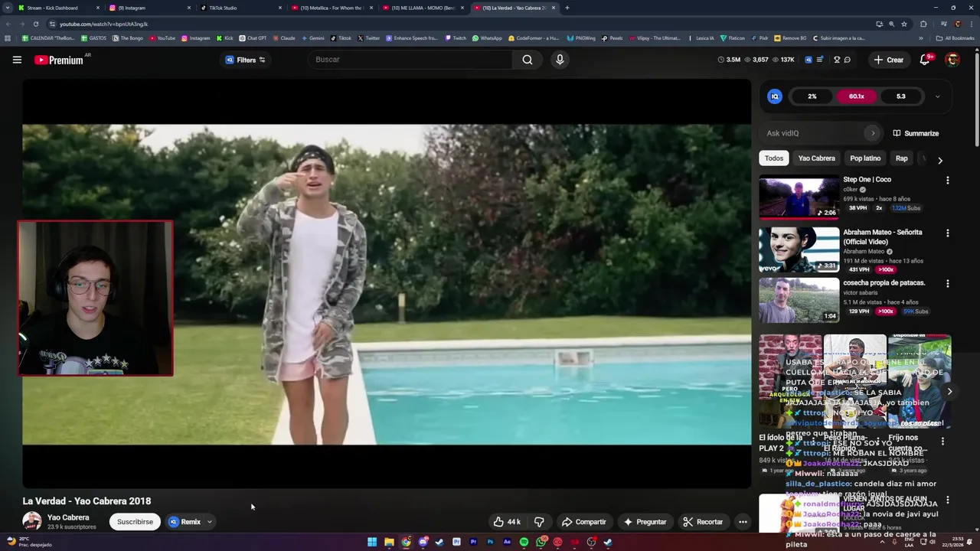Select the 5.3 vidIQ score pill
Image resolution: width=980 pixels, height=551 pixels.
click(900, 96)
